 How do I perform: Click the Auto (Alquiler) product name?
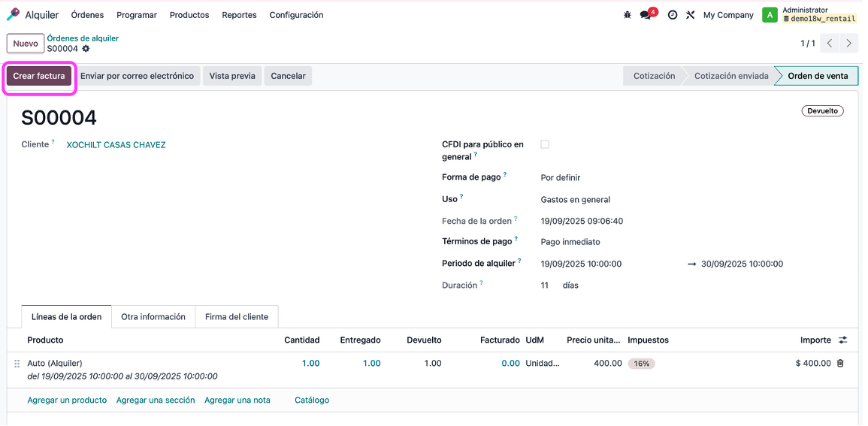click(x=55, y=364)
